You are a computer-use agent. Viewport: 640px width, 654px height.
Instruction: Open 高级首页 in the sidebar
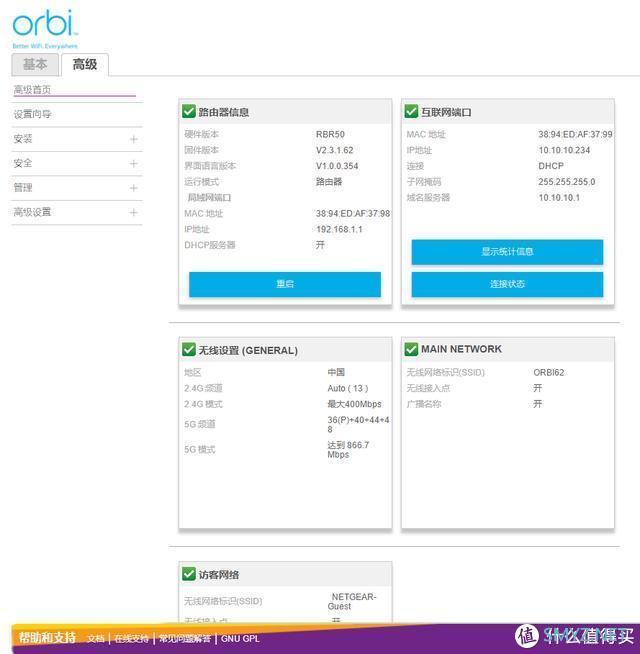33,90
